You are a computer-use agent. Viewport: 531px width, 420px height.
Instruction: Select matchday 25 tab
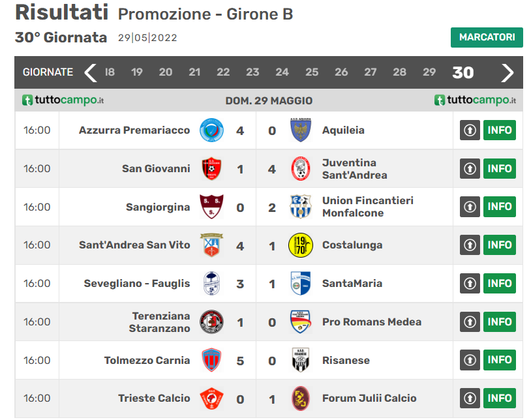pyautogui.click(x=312, y=72)
